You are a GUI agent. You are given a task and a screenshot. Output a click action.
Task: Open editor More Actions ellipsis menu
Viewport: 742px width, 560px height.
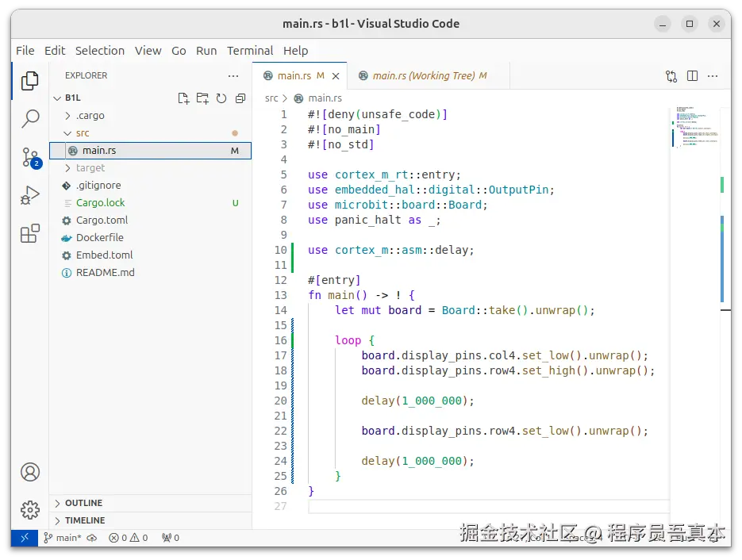coord(713,75)
